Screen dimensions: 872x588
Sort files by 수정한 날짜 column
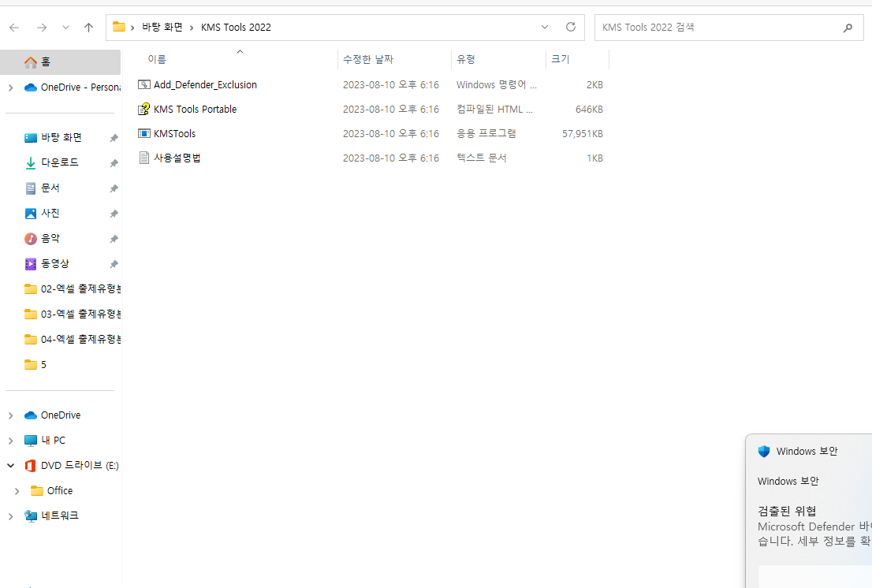(368, 59)
